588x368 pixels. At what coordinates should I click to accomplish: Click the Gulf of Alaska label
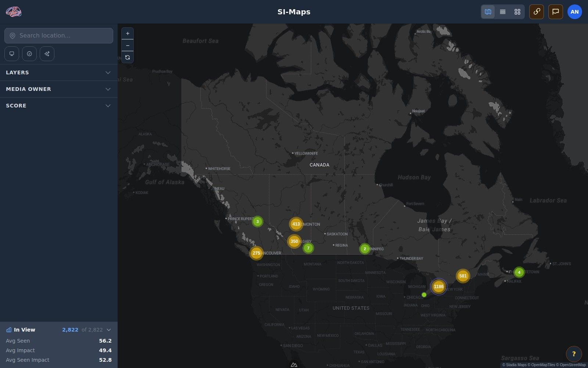click(x=165, y=182)
